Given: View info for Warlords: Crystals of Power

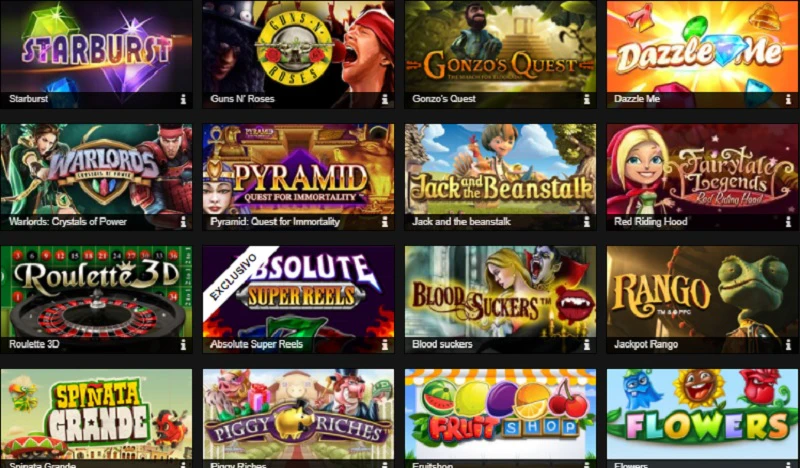Looking at the screenshot, I should pyautogui.click(x=183, y=221).
